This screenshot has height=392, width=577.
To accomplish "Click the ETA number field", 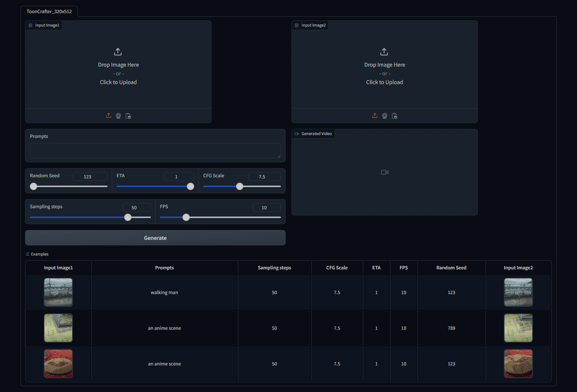I will click(179, 177).
